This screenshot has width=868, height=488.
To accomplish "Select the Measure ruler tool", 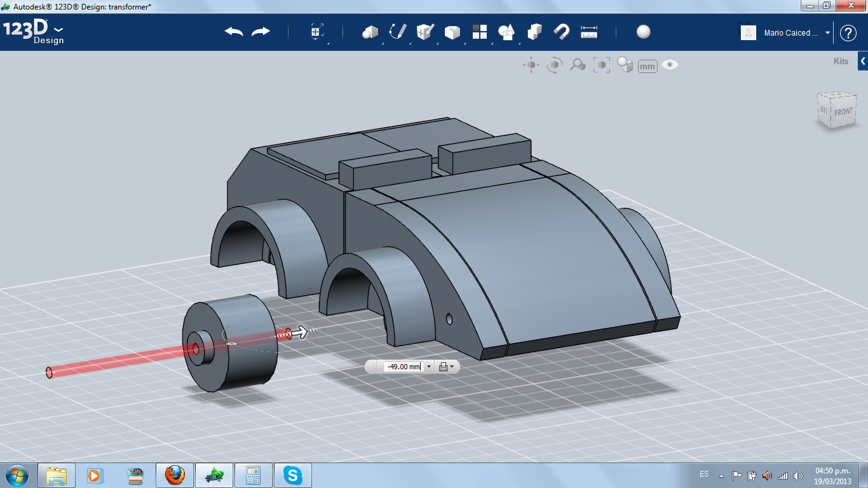I will tap(589, 32).
